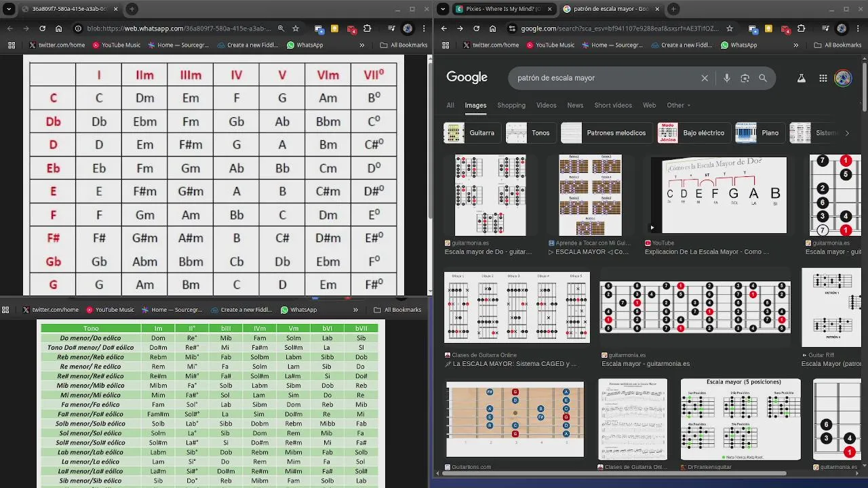The width and height of the screenshot is (868, 488).
Task: Clear the Google search box text
Action: 705,78
